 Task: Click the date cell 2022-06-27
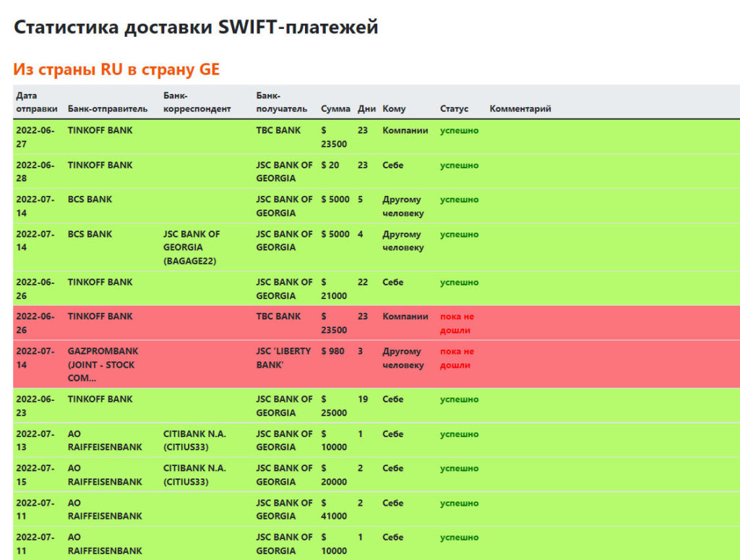(x=35, y=137)
